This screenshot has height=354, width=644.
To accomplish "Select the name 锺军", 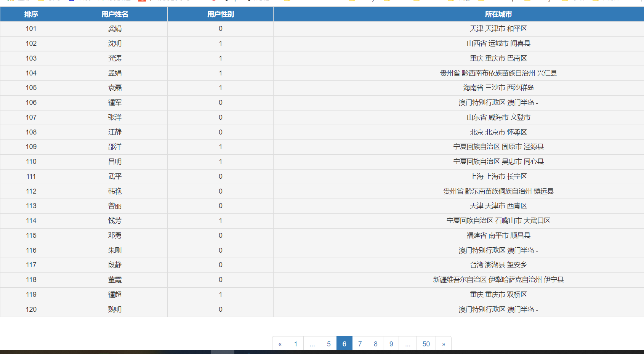I will (x=115, y=103).
